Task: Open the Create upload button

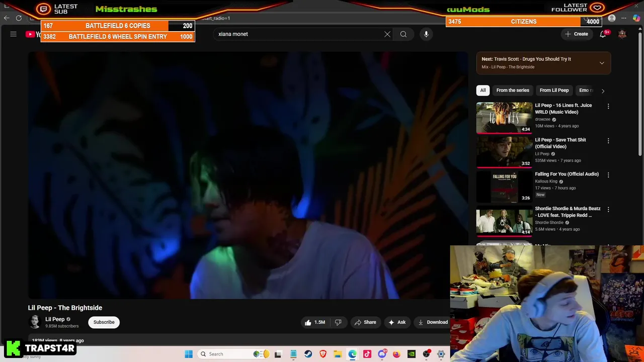Action: (x=577, y=34)
